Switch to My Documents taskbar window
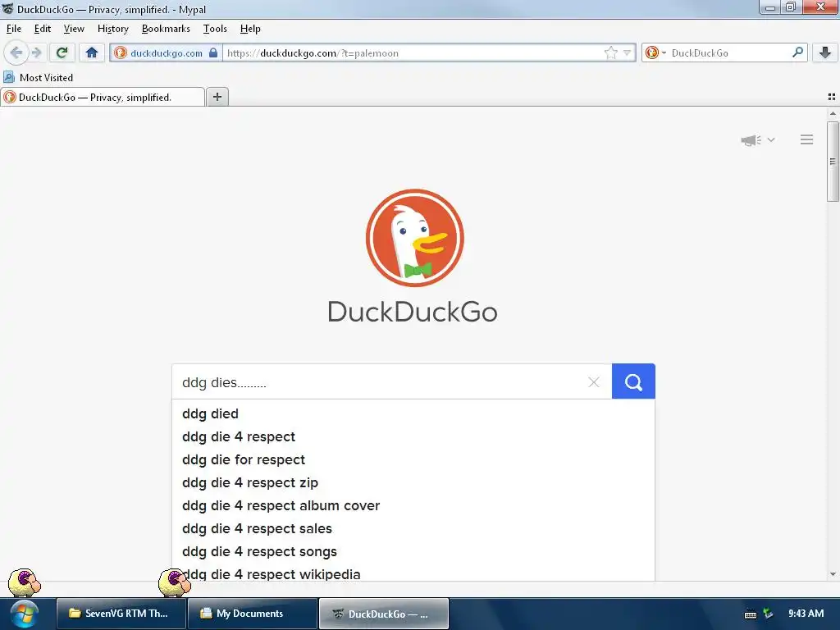The image size is (840, 630). (x=252, y=614)
